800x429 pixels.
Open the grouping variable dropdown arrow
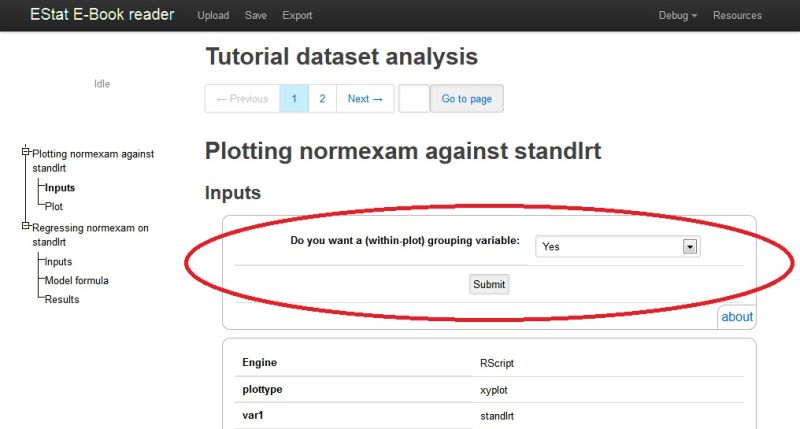point(690,247)
